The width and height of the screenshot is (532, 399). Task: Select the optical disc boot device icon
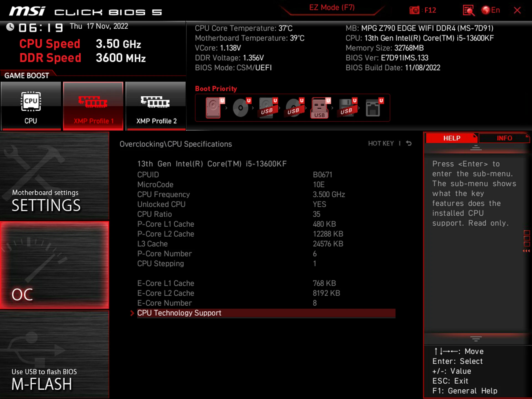point(242,108)
